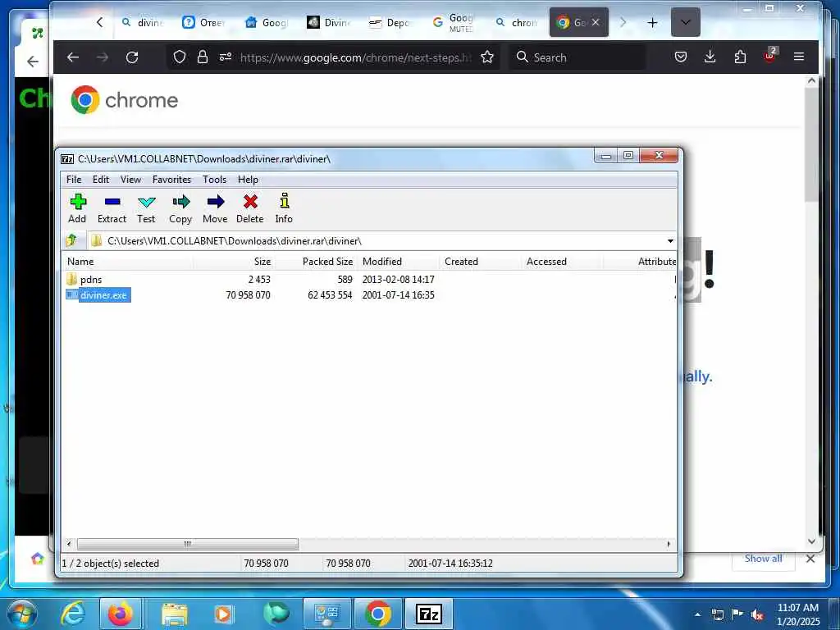Image resolution: width=840 pixels, height=630 pixels.
Task: Open Firefox from the taskbar
Action: (121, 614)
